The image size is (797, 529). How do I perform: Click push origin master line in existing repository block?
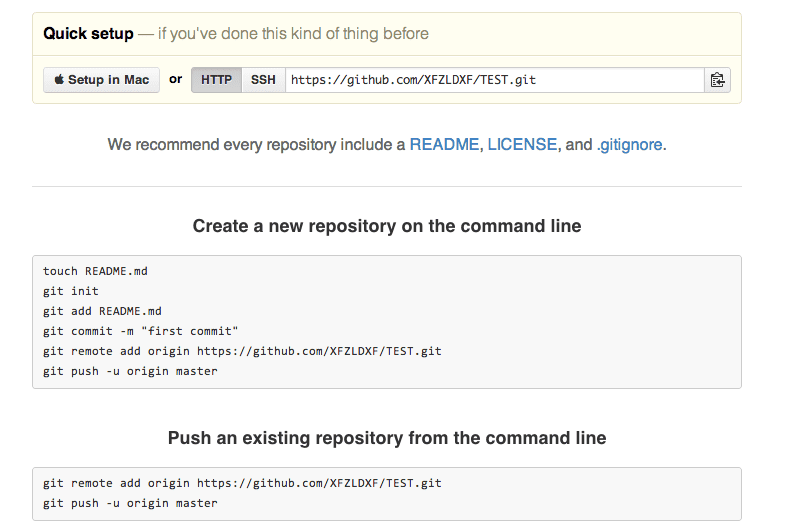coord(130,503)
